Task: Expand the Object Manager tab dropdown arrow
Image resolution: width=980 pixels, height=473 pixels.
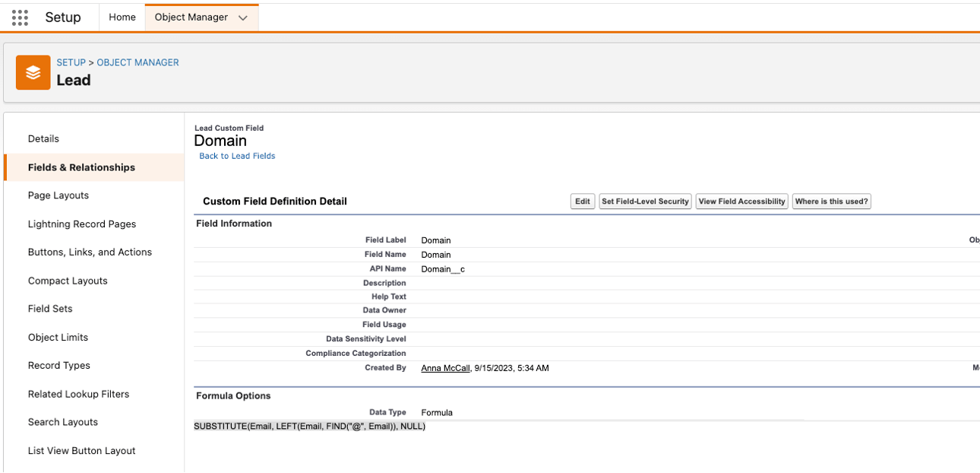Action: (243, 18)
